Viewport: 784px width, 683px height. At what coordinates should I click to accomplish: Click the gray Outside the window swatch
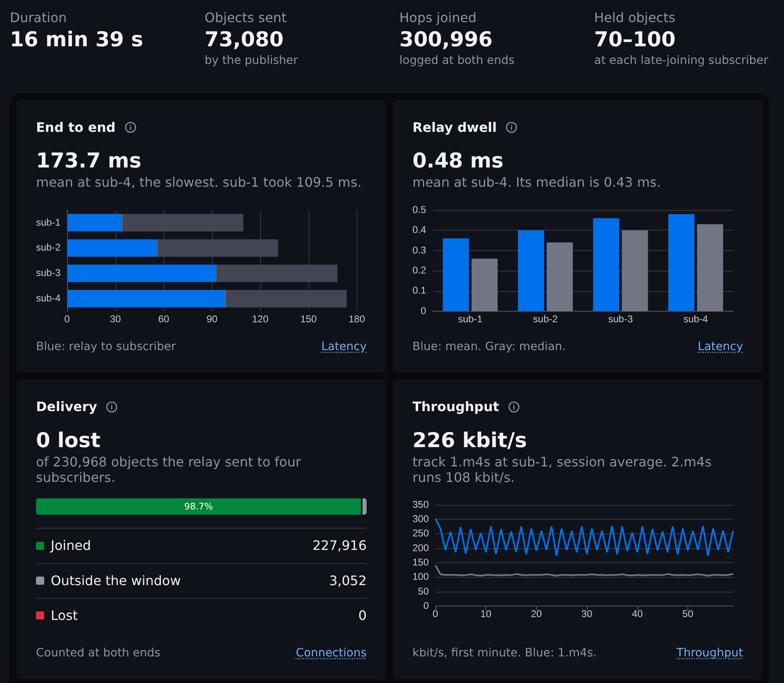pos(40,580)
